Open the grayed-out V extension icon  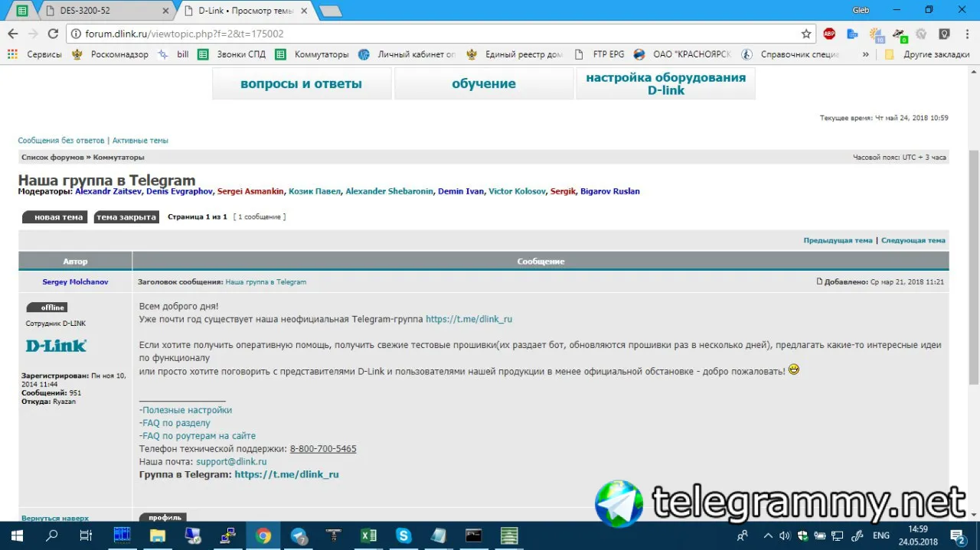922,34
